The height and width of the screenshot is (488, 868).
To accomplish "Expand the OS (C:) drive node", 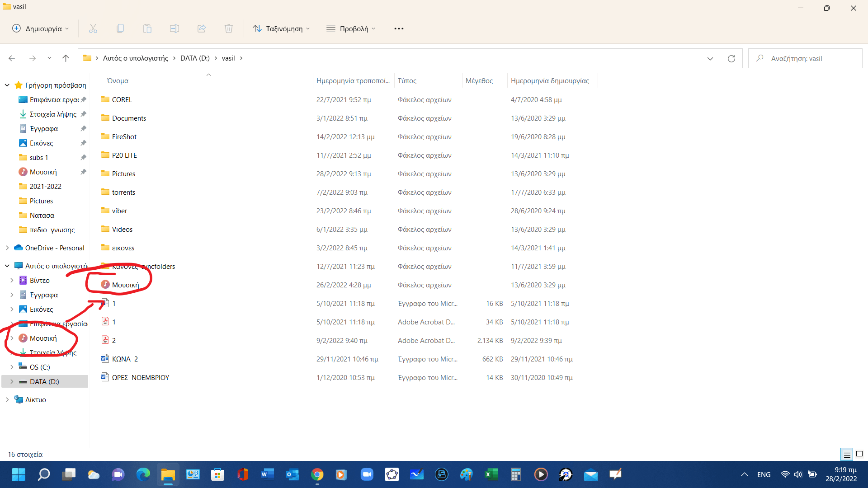I will pyautogui.click(x=12, y=367).
